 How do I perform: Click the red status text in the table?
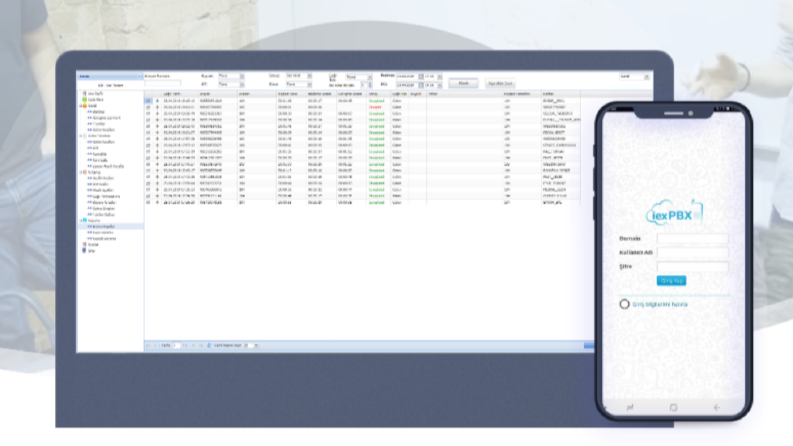[375, 107]
